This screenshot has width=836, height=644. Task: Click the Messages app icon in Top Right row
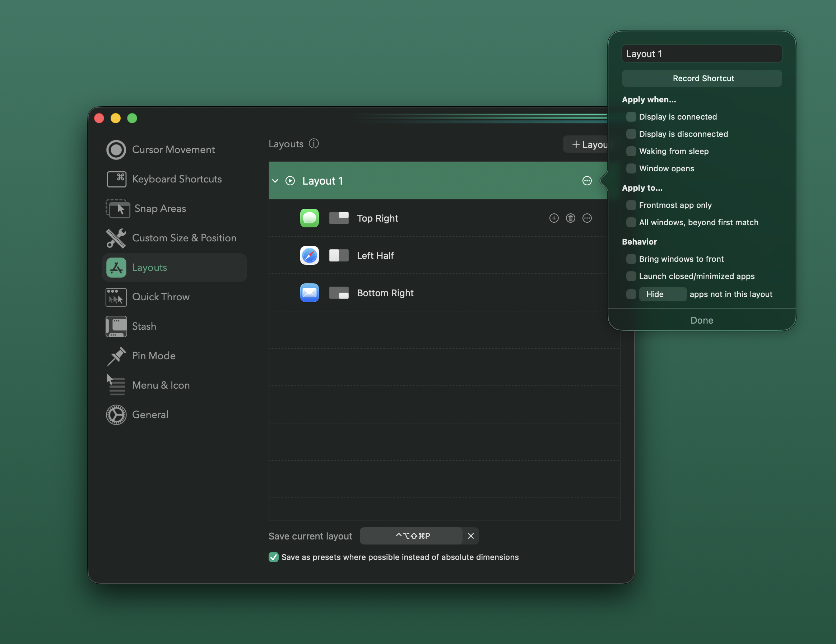click(309, 218)
